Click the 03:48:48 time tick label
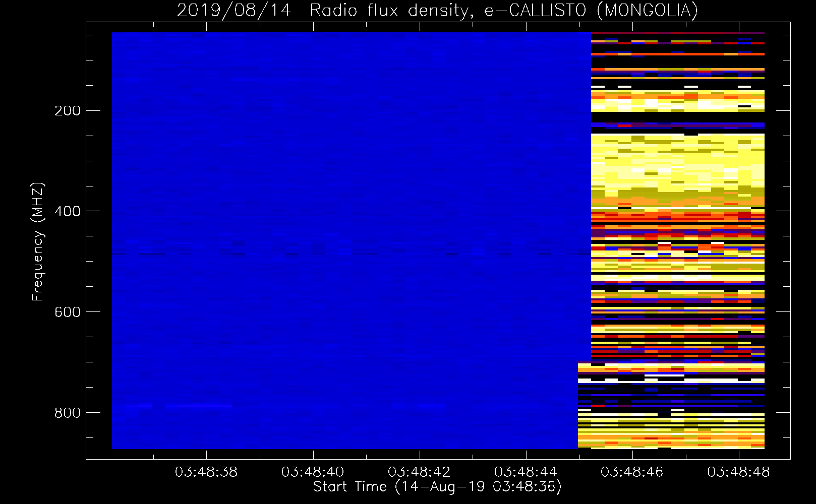Viewport: 816px width, 504px height. tap(738, 472)
